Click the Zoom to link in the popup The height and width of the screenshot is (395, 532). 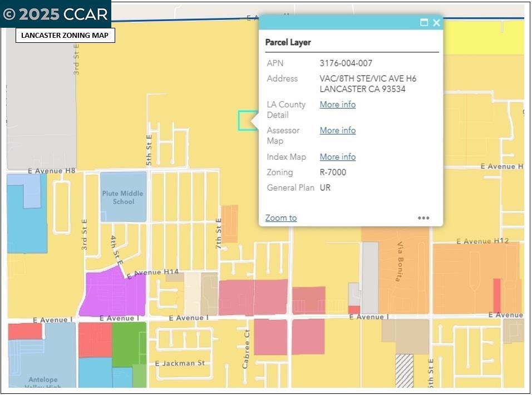pyautogui.click(x=280, y=218)
